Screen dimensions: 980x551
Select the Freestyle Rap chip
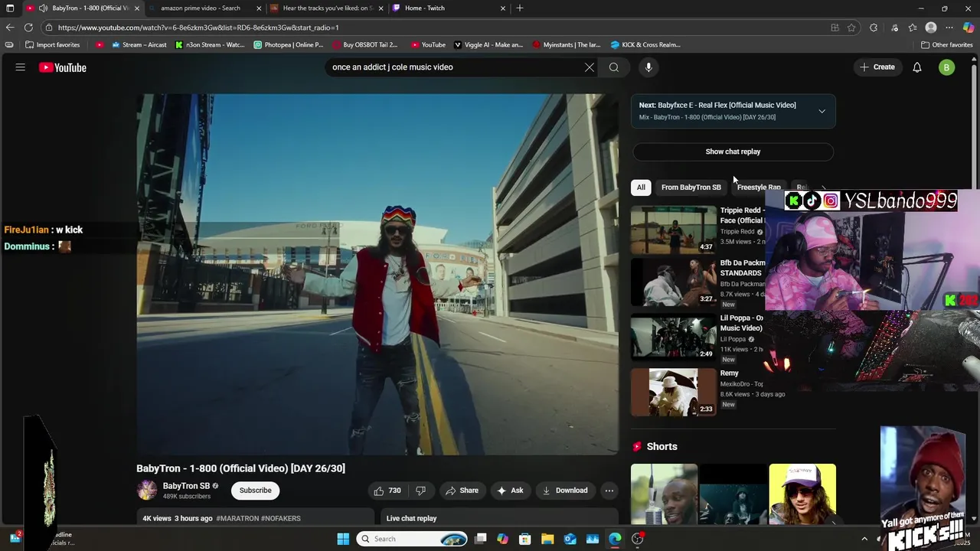tap(759, 187)
